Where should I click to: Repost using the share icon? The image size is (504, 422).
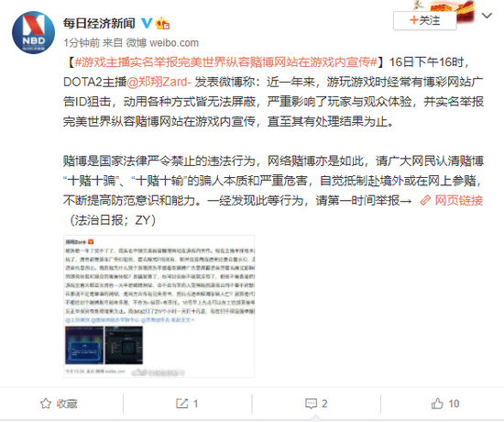click(x=182, y=404)
